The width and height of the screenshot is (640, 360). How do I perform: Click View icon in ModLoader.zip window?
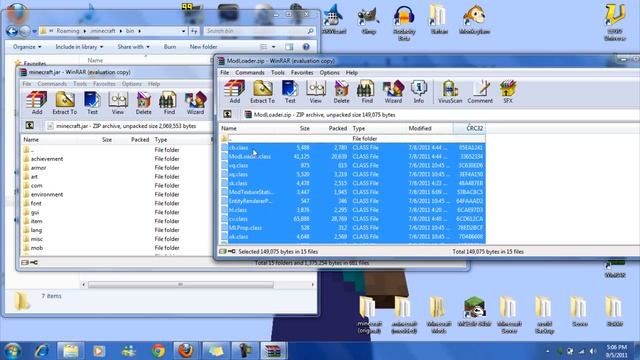[316, 91]
